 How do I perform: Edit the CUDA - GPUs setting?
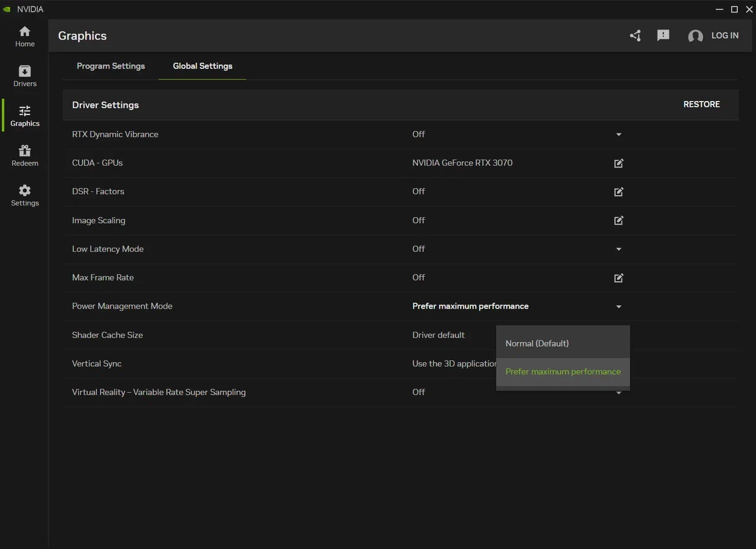(x=618, y=163)
